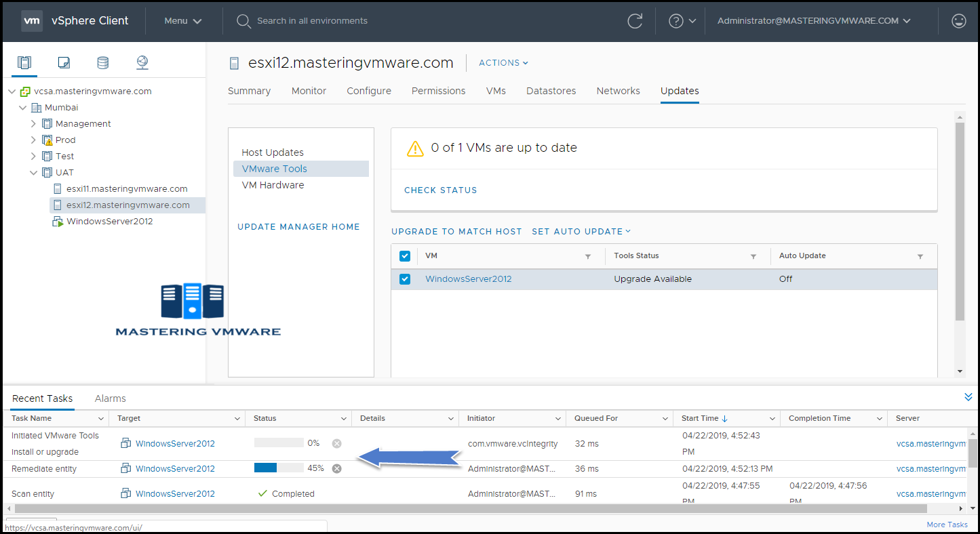Screen dimensions: 980x534
Task: Filter the Tools Status column
Action: tap(753, 257)
